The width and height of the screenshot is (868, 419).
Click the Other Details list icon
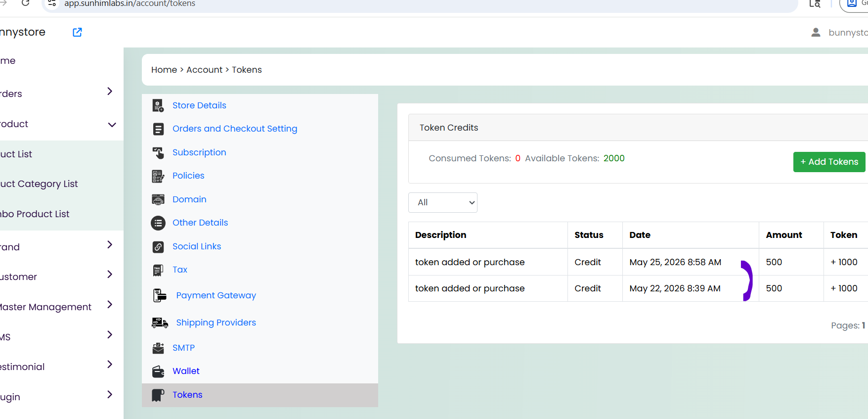point(158,223)
